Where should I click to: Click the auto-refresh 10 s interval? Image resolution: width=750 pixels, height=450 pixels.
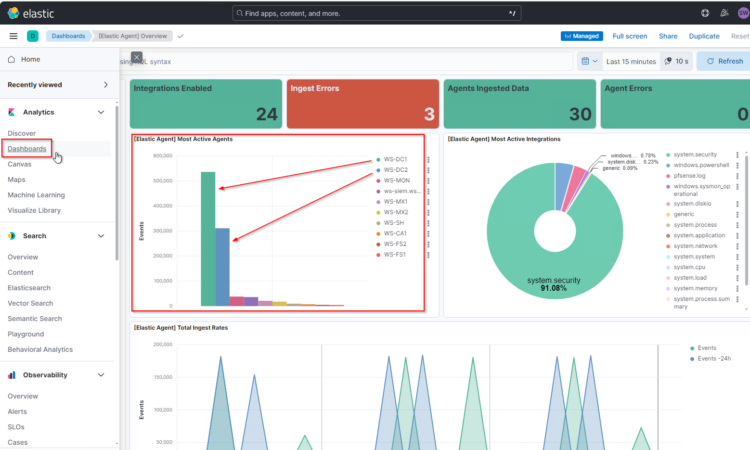[676, 61]
